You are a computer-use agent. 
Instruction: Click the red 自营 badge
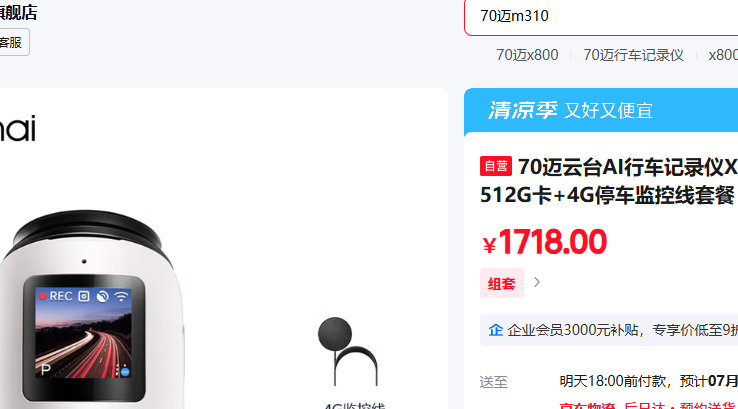(496, 166)
